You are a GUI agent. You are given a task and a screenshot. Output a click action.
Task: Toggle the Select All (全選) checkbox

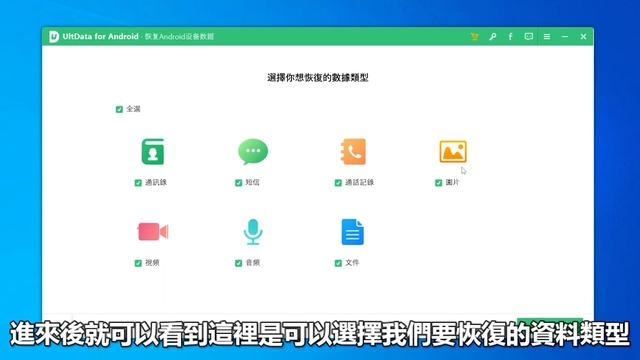coord(119,109)
